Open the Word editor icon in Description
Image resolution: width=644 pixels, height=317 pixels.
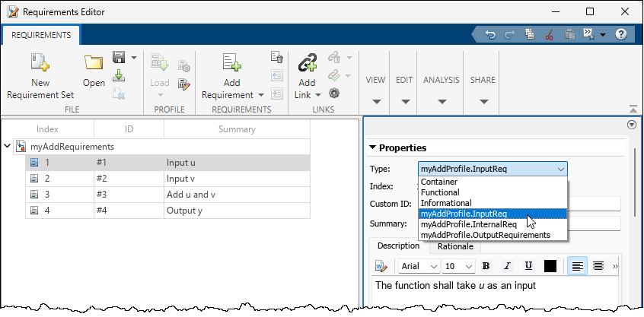tap(381, 266)
